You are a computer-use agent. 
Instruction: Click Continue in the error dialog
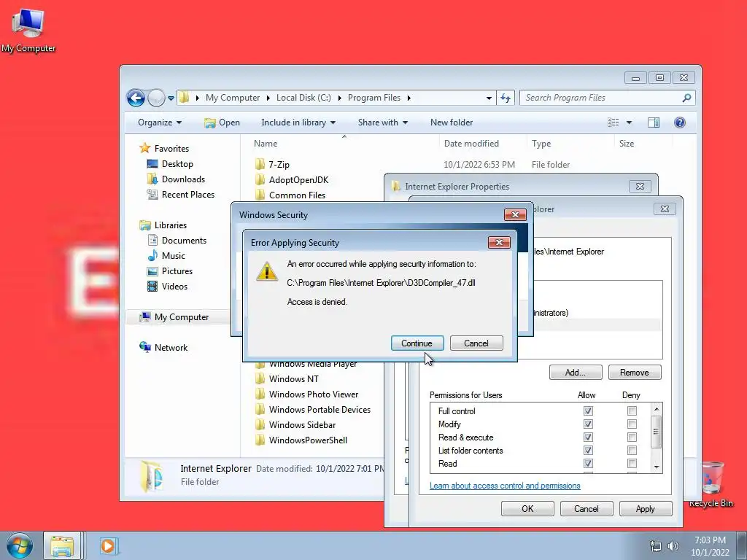(x=417, y=343)
